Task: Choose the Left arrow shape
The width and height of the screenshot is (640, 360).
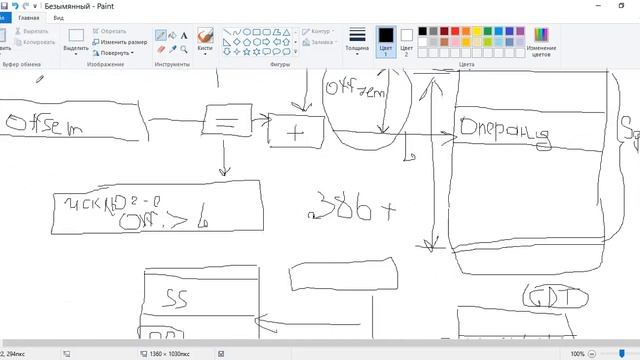Action: [277, 42]
